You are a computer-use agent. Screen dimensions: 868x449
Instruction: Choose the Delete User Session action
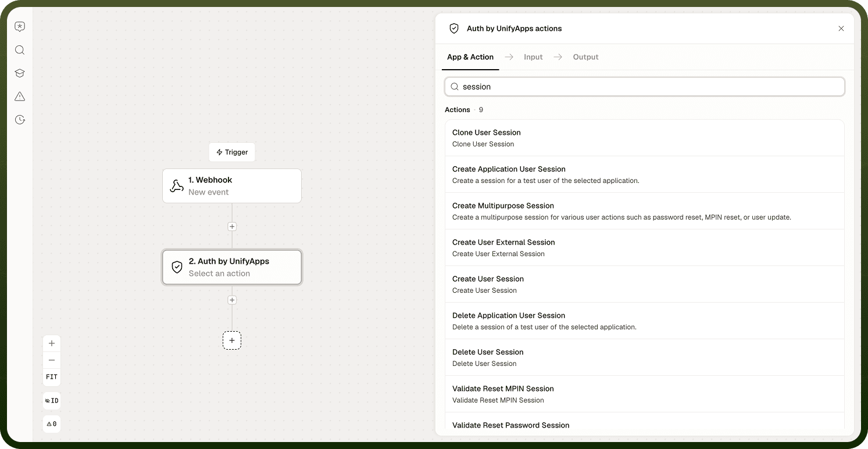click(x=645, y=358)
